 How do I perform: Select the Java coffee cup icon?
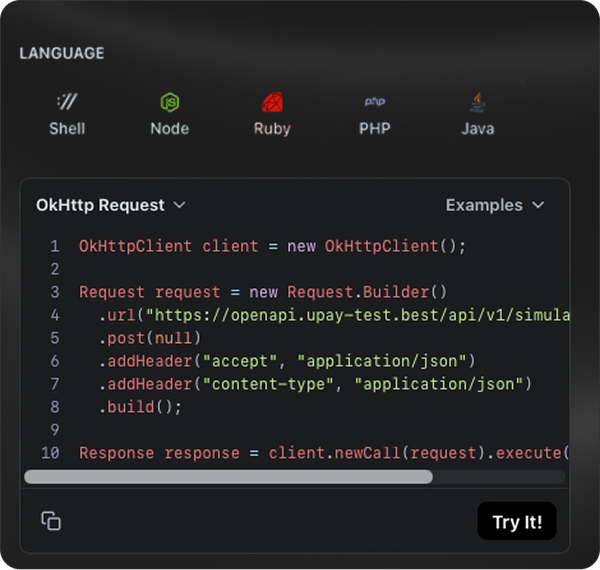[477, 102]
